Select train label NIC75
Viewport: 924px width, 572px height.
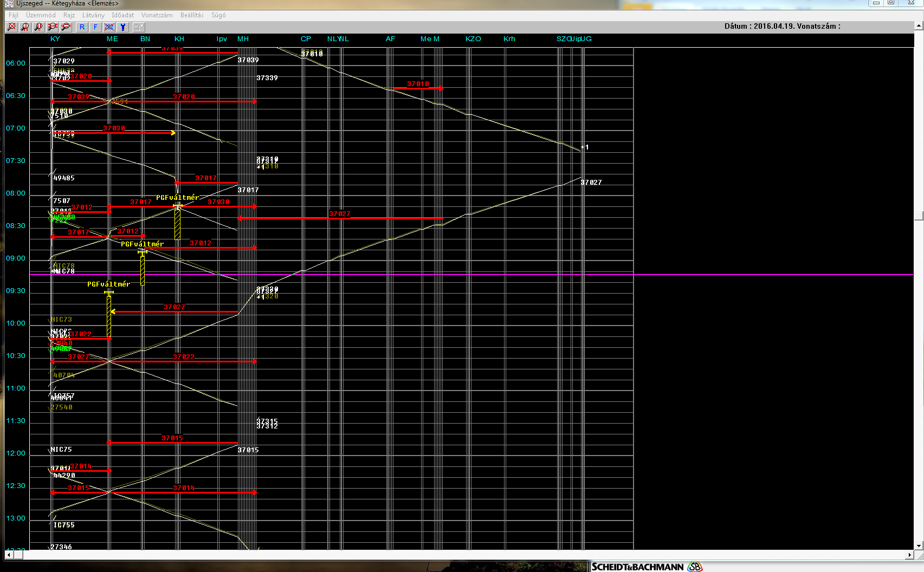(61, 450)
